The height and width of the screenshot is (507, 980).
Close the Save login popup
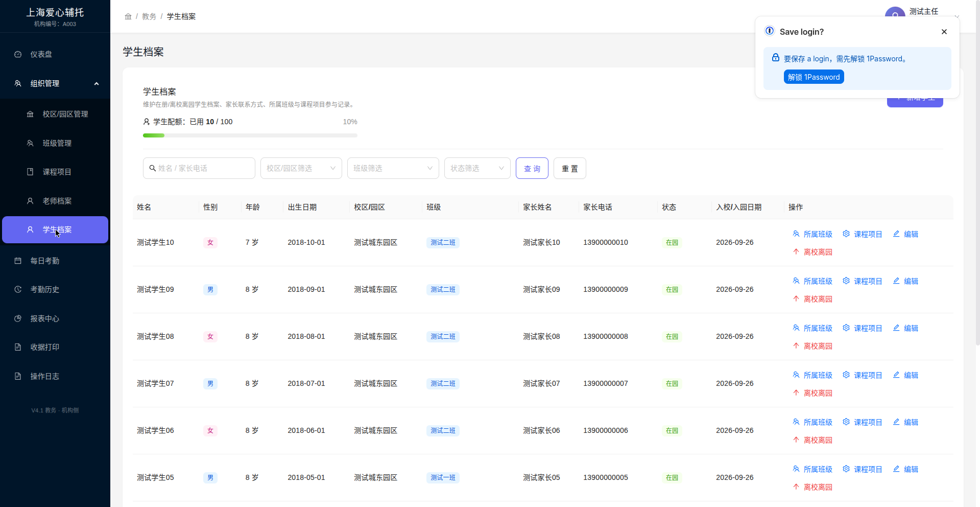[944, 32]
